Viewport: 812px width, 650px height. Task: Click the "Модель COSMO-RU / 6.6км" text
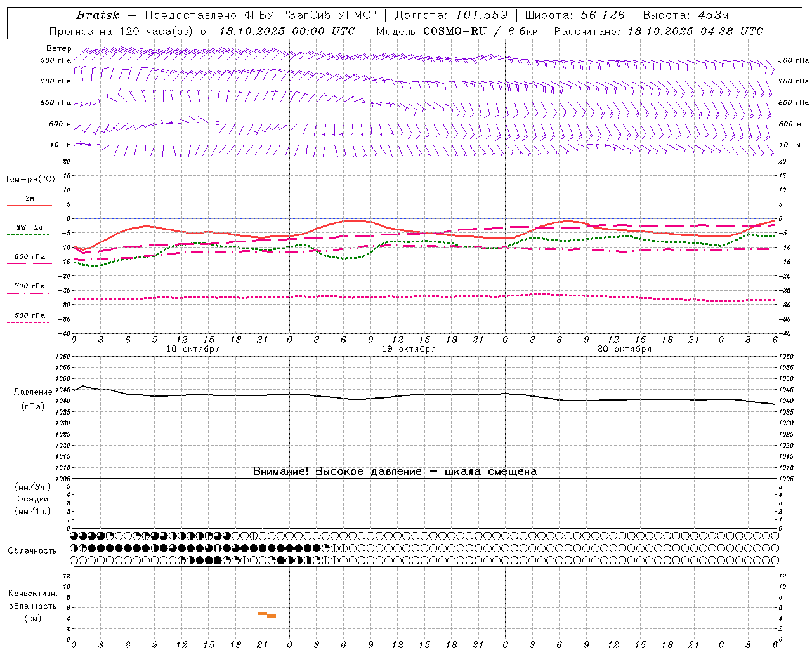click(x=457, y=31)
